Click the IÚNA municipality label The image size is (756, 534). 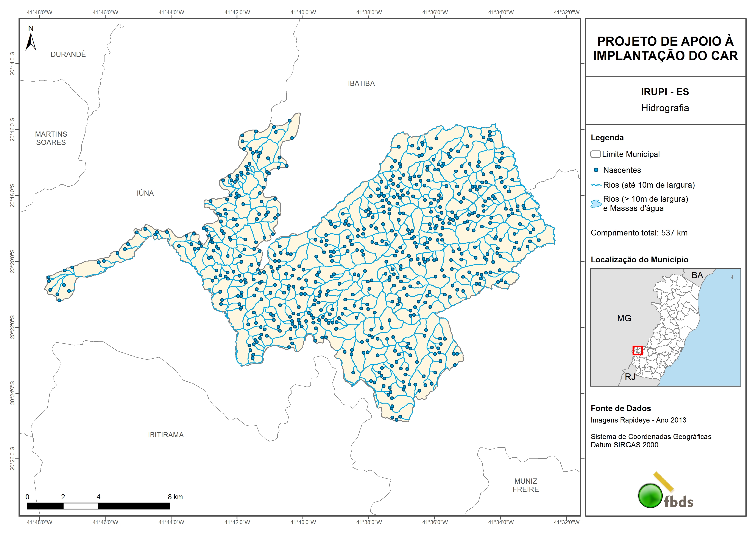pos(145,193)
